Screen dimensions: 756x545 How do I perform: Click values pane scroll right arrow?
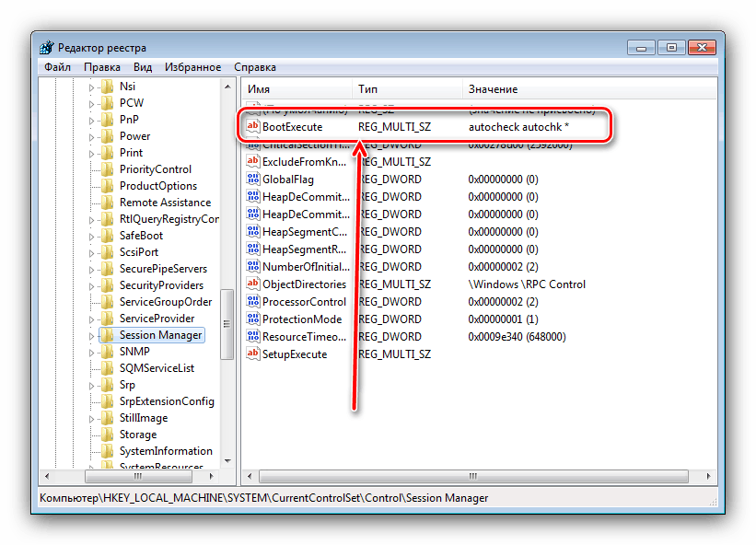pyautogui.click(x=708, y=476)
